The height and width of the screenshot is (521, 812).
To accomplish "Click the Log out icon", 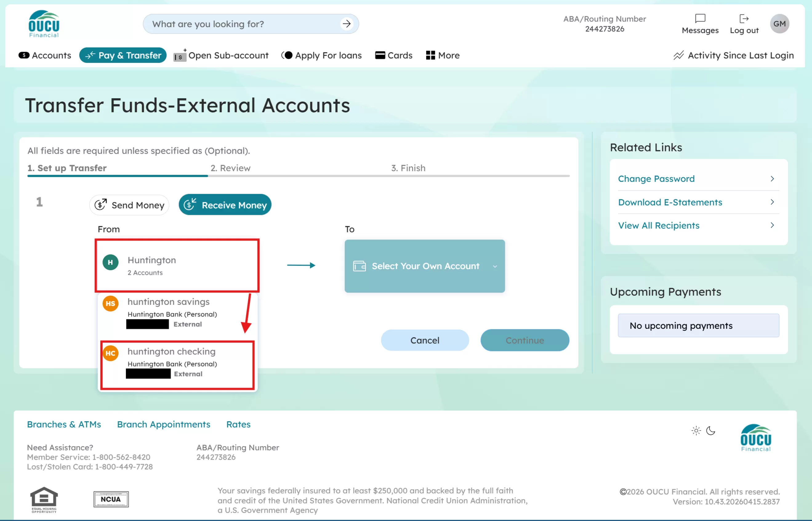I will 744,18.
